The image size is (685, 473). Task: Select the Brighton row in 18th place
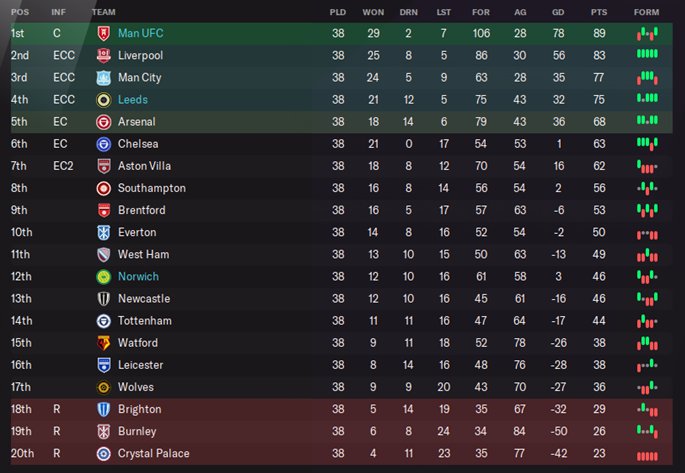pyautogui.click(x=342, y=409)
